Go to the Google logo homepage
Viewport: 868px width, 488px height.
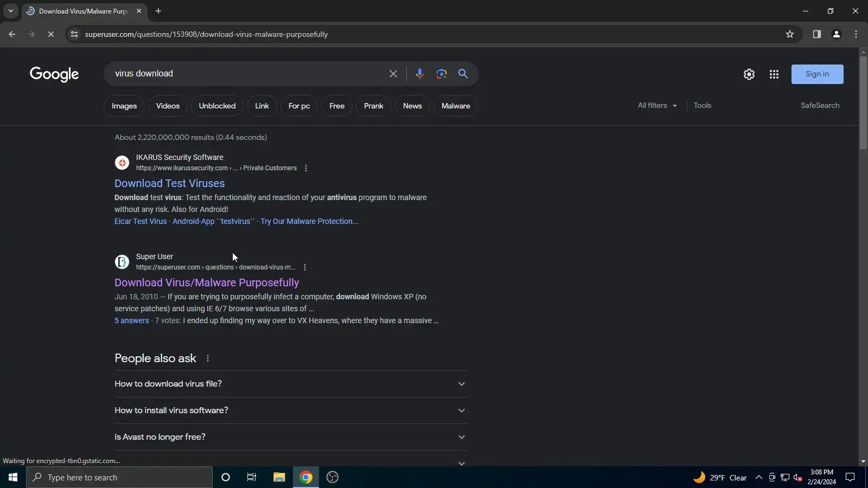coord(54,74)
